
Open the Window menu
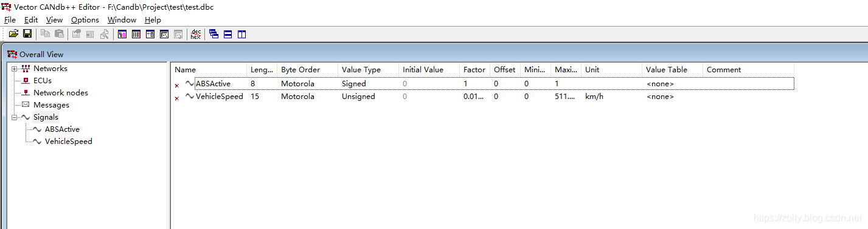pos(122,20)
